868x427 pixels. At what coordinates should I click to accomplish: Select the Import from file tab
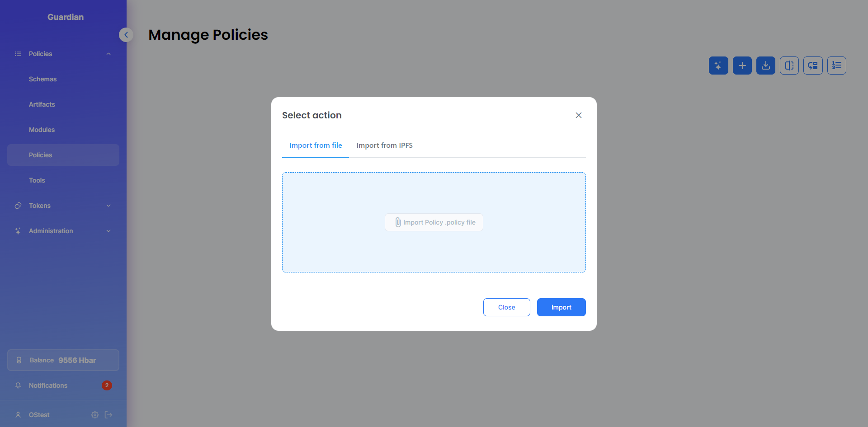[x=316, y=145]
